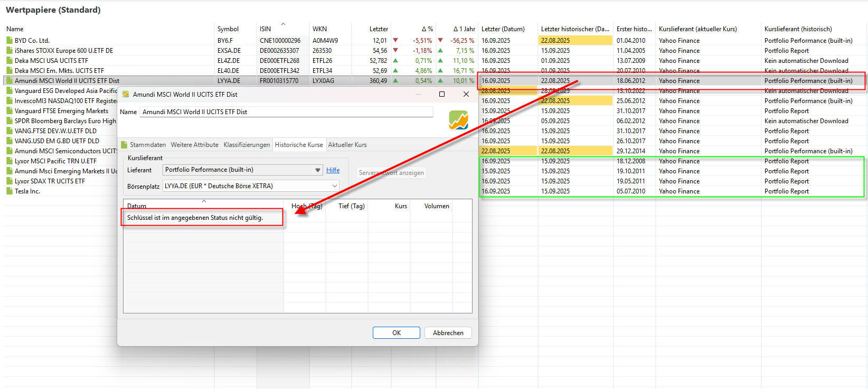Click the Deka MSCI Em. Mkts. row icon

pos(9,71)
